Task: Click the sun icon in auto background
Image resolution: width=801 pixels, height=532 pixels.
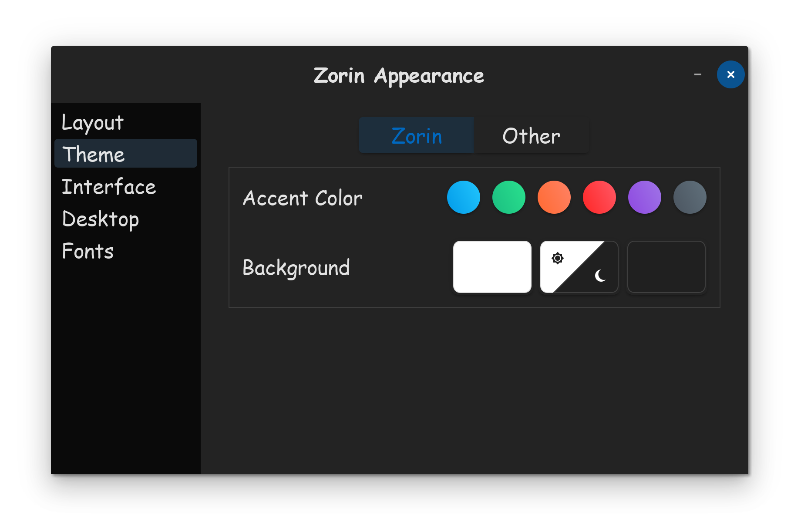Action: click(558, 258)
